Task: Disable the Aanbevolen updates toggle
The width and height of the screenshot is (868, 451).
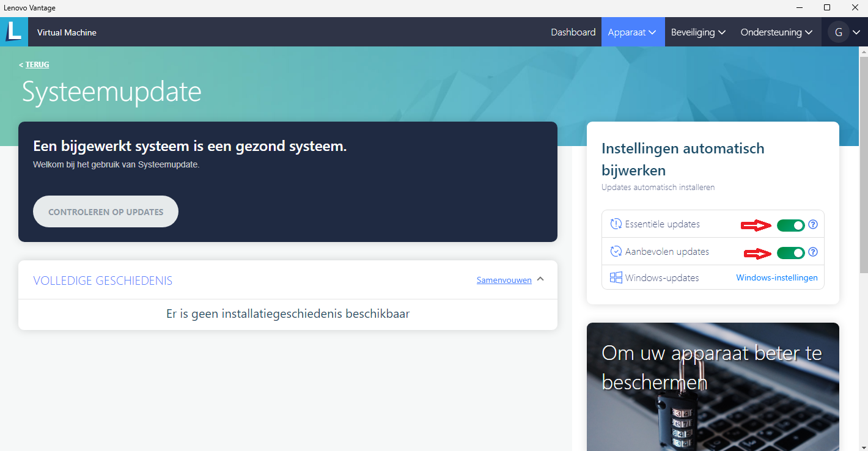Action: 790,252
